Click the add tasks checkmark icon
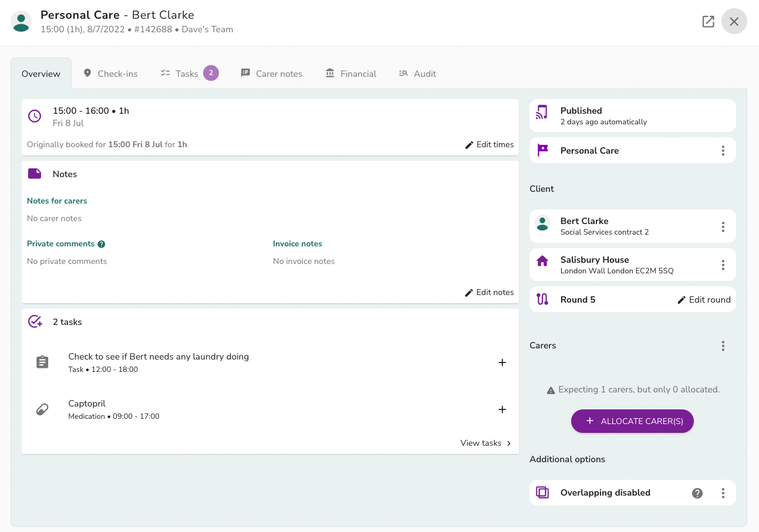Viewport: 759px width, 532px height. 35,321
